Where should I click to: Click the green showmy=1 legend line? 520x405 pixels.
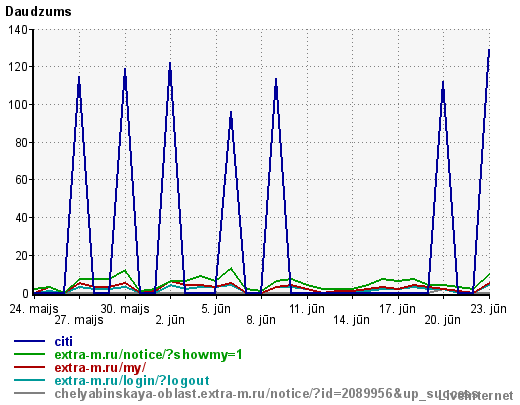(29, 354)
